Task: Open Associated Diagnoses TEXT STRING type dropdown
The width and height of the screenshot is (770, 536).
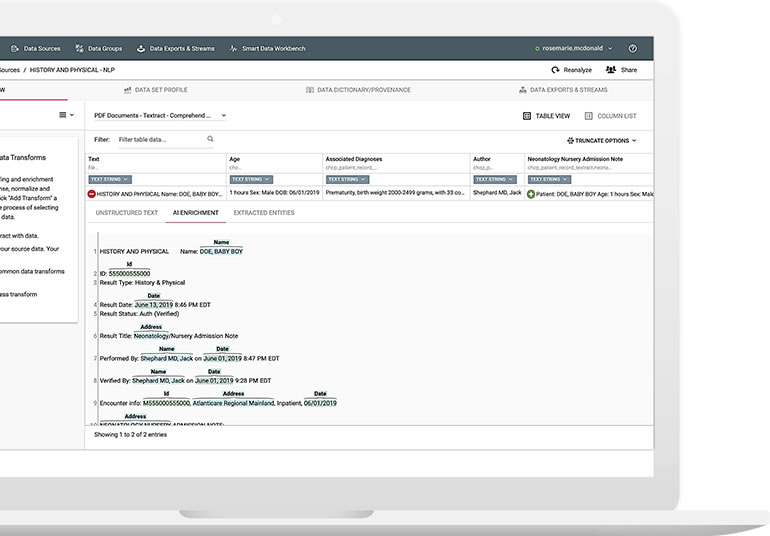Action: [347, 179]
